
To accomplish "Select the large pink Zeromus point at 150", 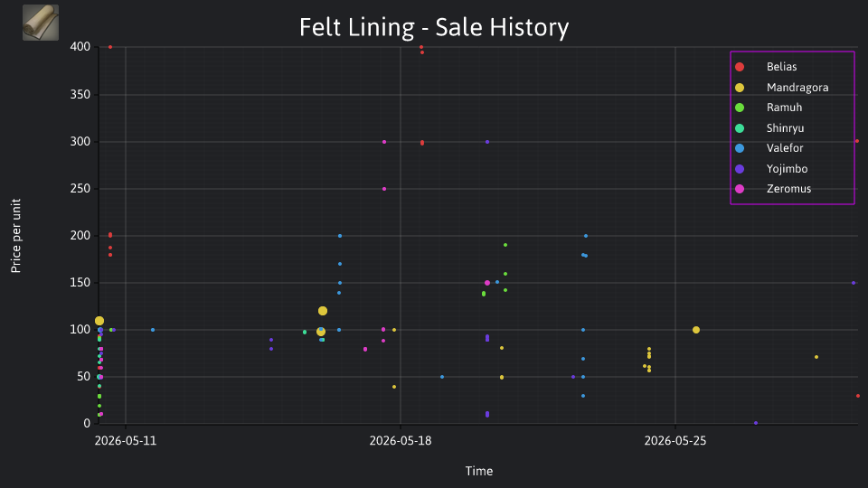I will pos(487,283).
